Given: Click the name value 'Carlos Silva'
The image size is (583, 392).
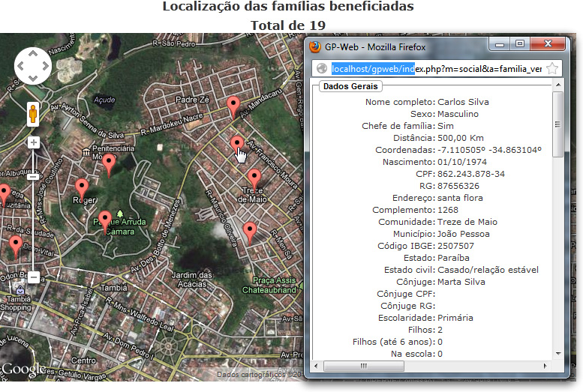Looking at the screenshot, I should (x=463, y=102).
